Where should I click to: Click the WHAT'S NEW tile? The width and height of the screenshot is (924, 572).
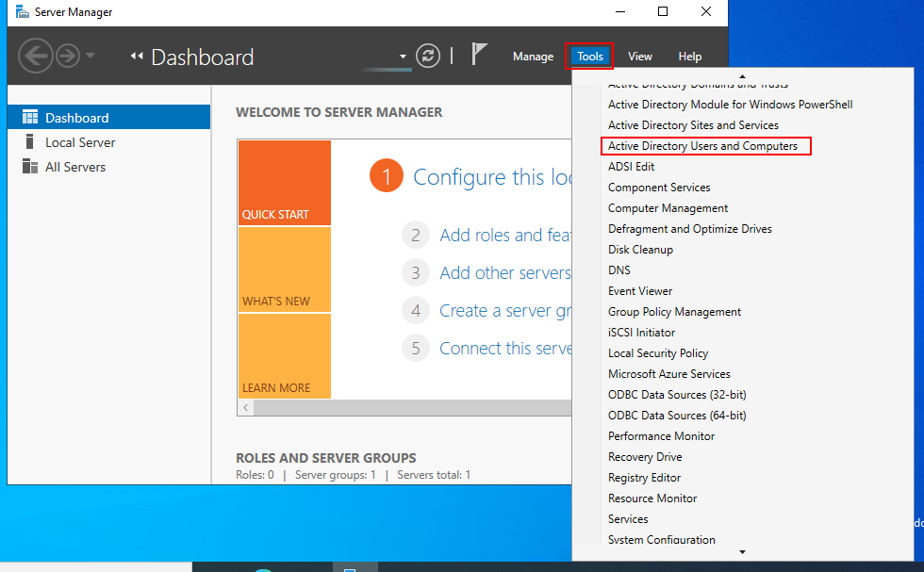click(x=285, y=270)
